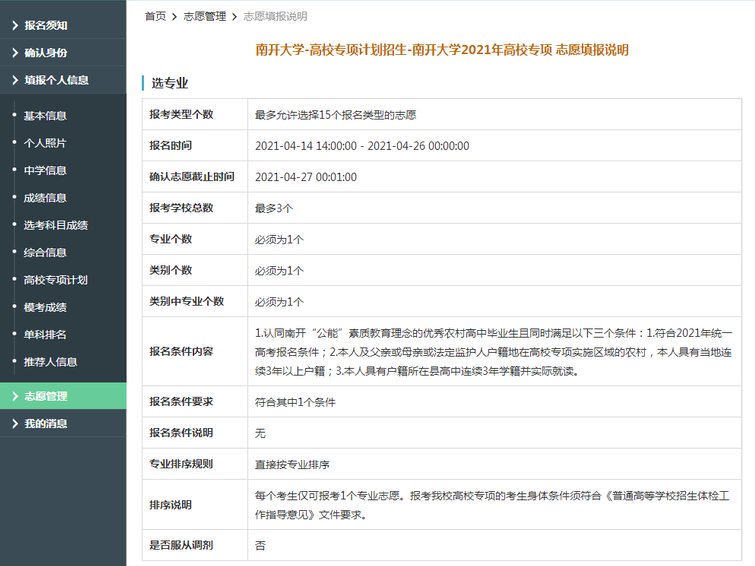Image resolution: width=755 pixels, height=566 pixels.
Task: Click the 志愿管理 chevron arrow
Action: (x=15, y=396)
